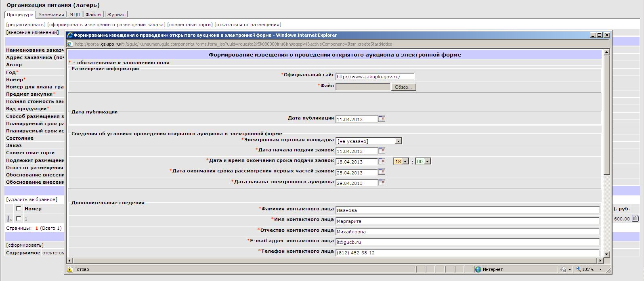Switch to the Замечания tab

click(x=51, y=15)
